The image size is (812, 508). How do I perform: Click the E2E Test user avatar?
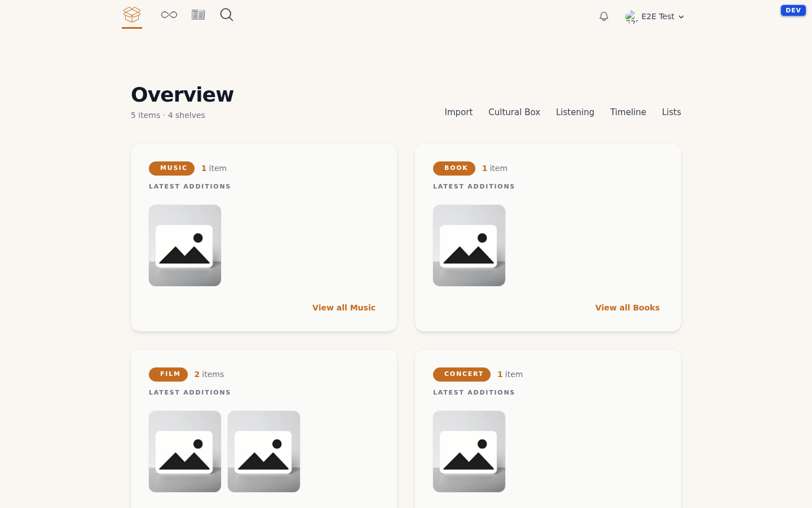[631, 16]
